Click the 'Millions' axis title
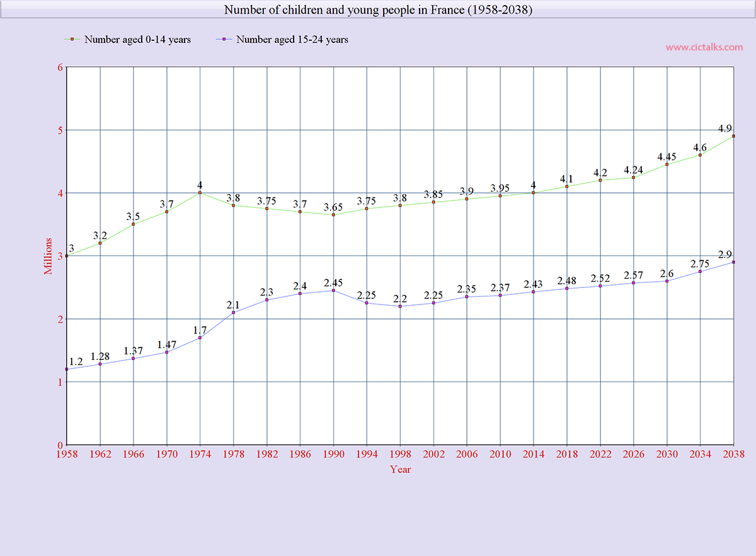 [48, 255]
